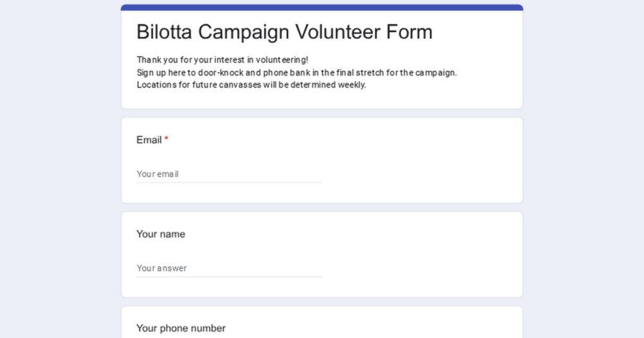Click the "Your email" input field

[229, 174]
